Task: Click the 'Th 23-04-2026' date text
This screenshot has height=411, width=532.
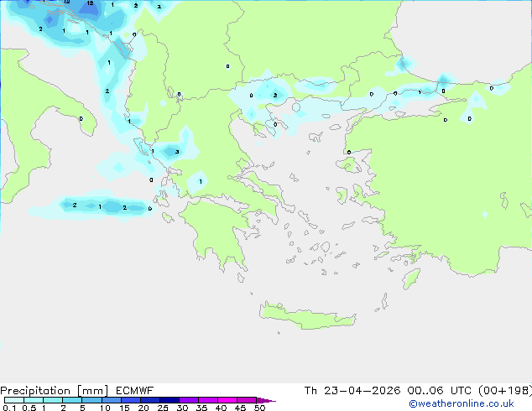Action: (352, 391)
